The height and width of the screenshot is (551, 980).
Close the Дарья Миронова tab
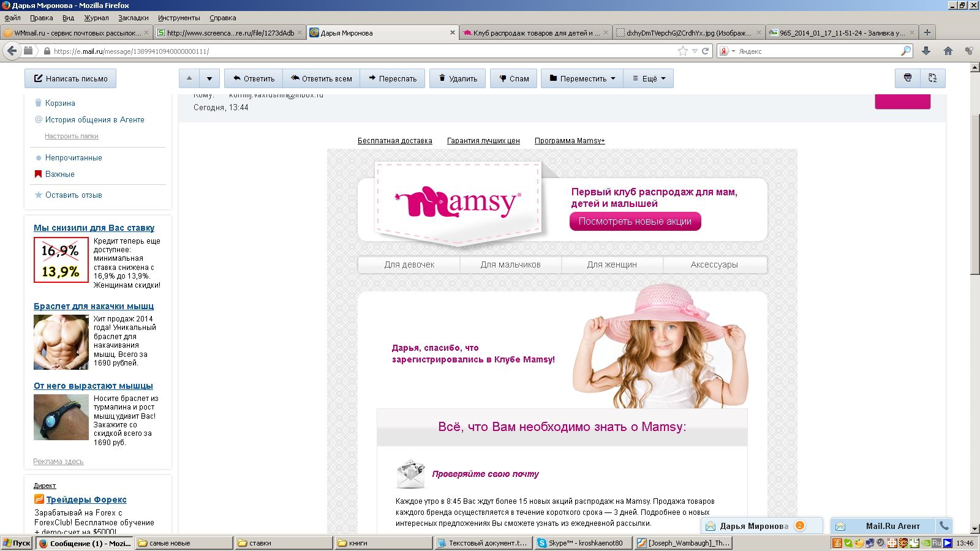[x=453, y=33]
